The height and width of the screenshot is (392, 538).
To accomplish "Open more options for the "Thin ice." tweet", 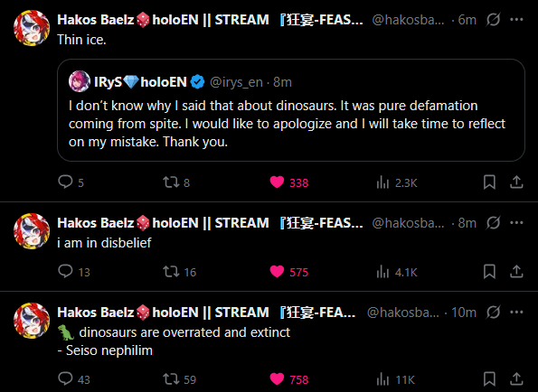I will tap(516, 20).
